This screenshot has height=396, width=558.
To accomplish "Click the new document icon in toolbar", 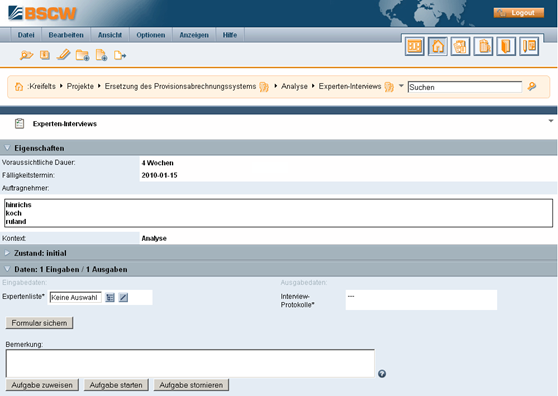I will (101, 55).
